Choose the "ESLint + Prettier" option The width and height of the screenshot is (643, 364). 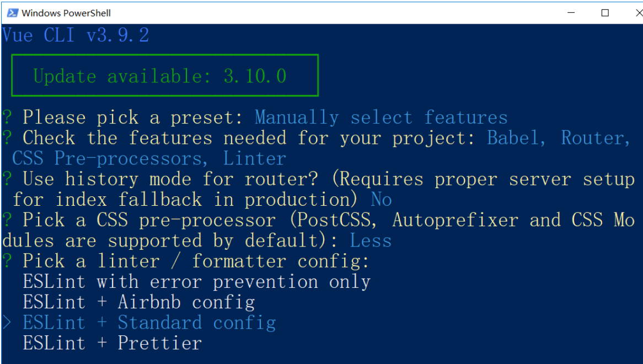[x=112, y=343]
